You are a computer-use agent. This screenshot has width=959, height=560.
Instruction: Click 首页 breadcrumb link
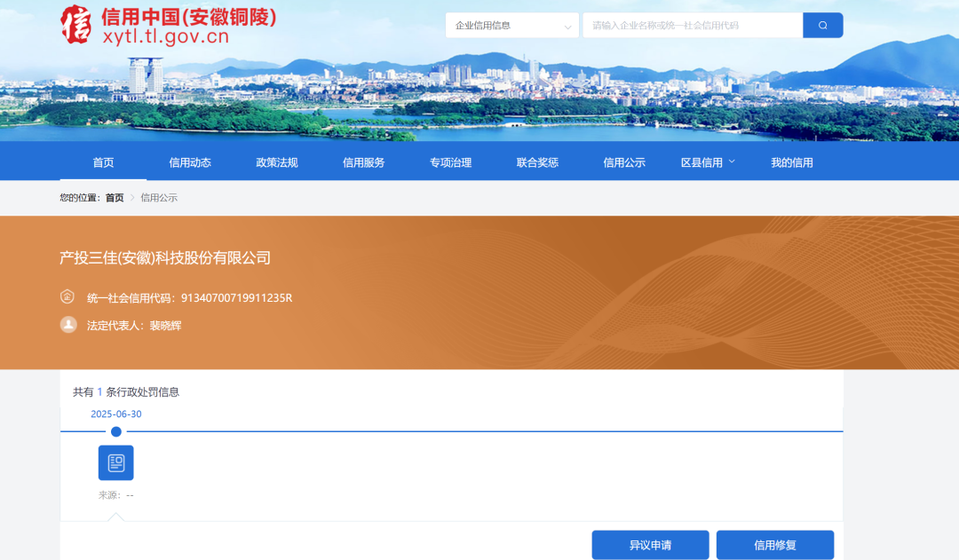point(115,198)
